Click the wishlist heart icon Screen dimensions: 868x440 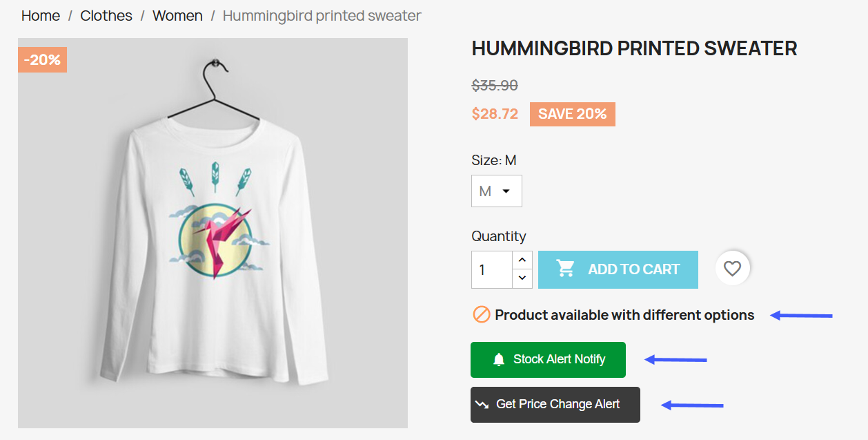point(732,269)
